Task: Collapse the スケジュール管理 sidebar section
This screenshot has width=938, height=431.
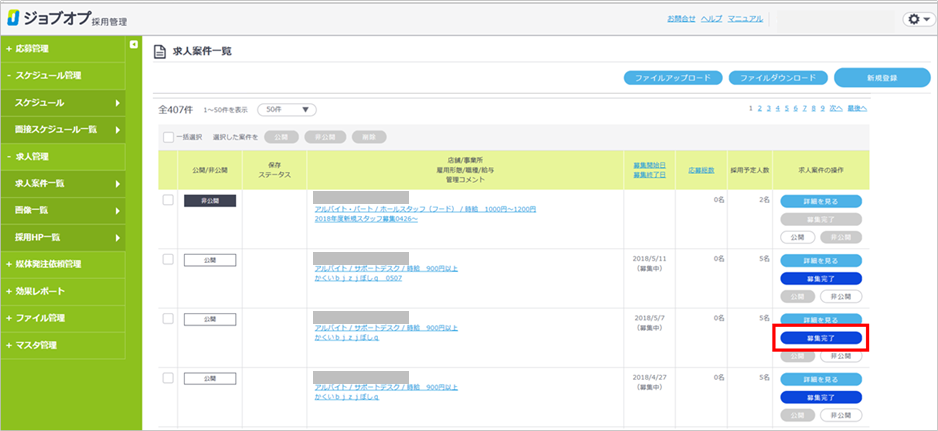Action: tap(45, 75)
